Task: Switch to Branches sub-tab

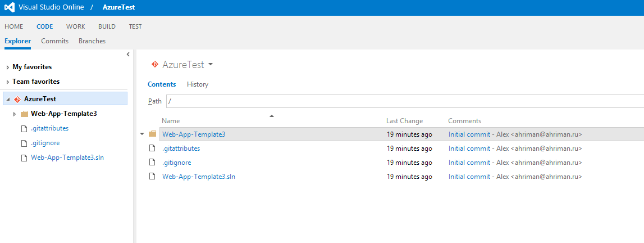Action: point(92,41)
